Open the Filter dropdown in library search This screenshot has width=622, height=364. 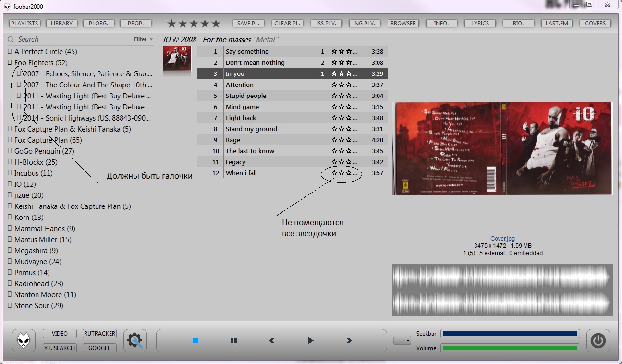click(x=143, y=39)
